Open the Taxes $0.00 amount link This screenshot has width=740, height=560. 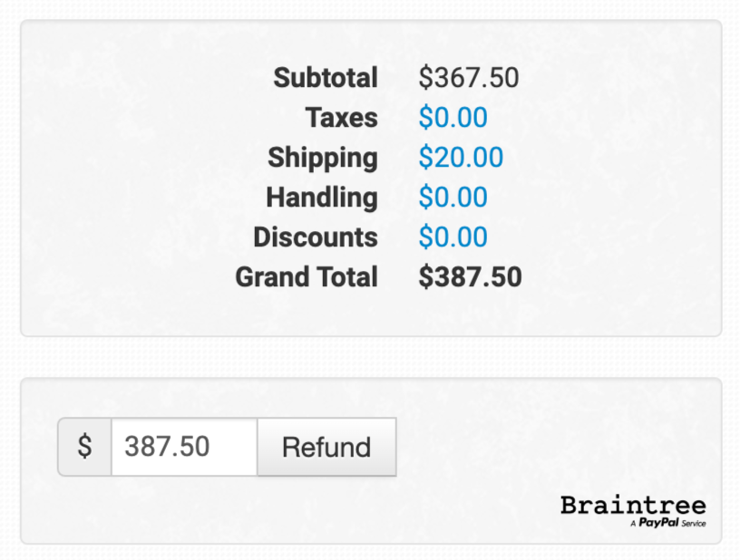(453, 118)
